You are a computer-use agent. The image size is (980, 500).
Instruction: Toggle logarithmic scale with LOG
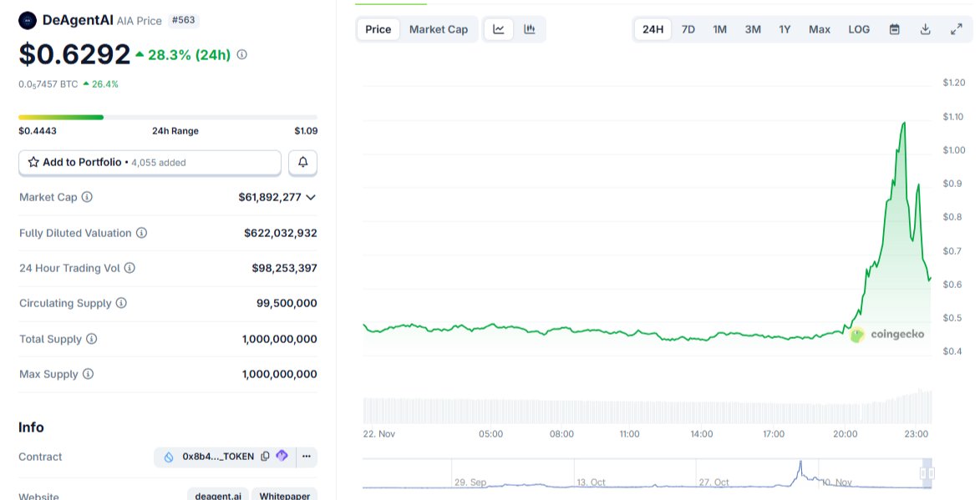click(859, 28)
